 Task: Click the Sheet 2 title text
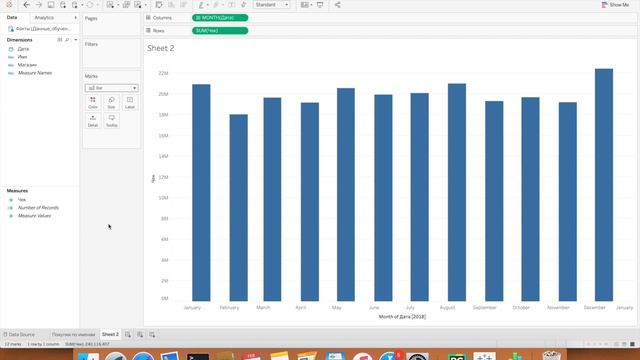tap(161, 48)
